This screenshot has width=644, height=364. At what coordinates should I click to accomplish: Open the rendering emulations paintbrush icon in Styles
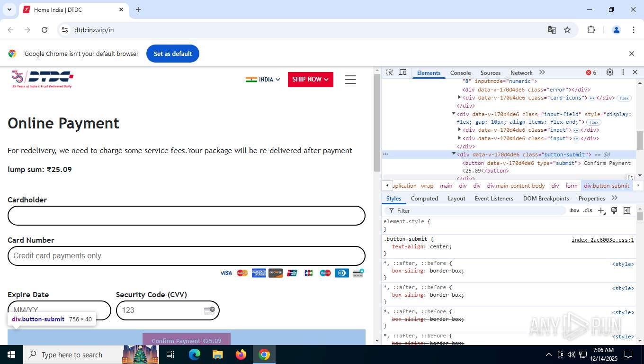(614, 210)
